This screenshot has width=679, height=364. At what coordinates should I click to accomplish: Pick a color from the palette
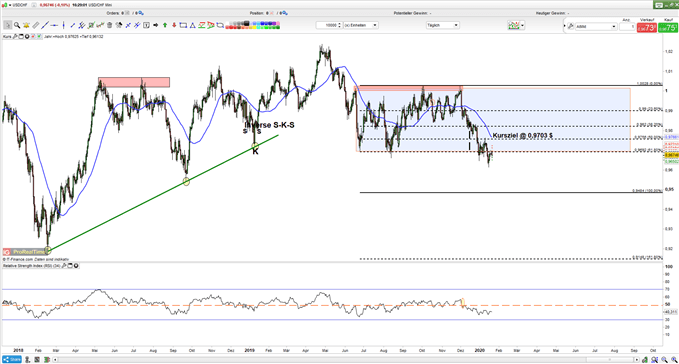tap(252, 26)
